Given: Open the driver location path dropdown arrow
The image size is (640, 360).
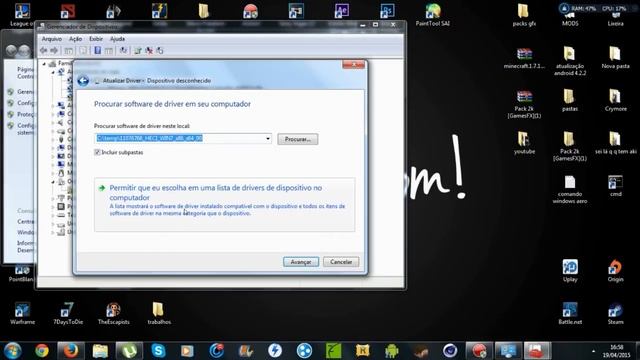Looking at the screenshot, I should pyautogui.click(x=268, y=139).
